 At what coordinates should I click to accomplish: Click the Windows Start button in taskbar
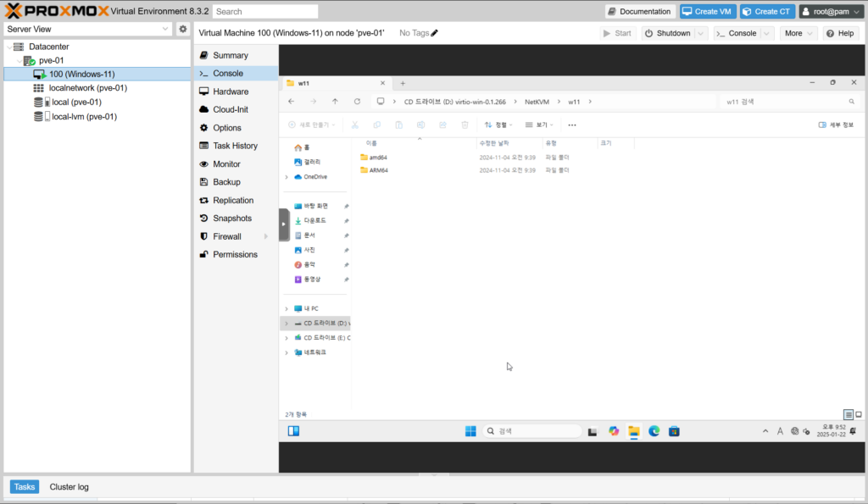[470, 431]
